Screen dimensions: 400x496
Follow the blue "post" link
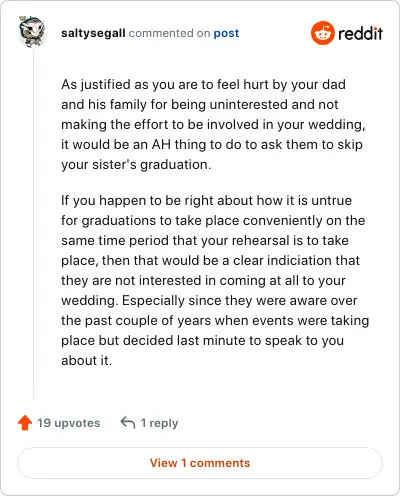point(226,33)
